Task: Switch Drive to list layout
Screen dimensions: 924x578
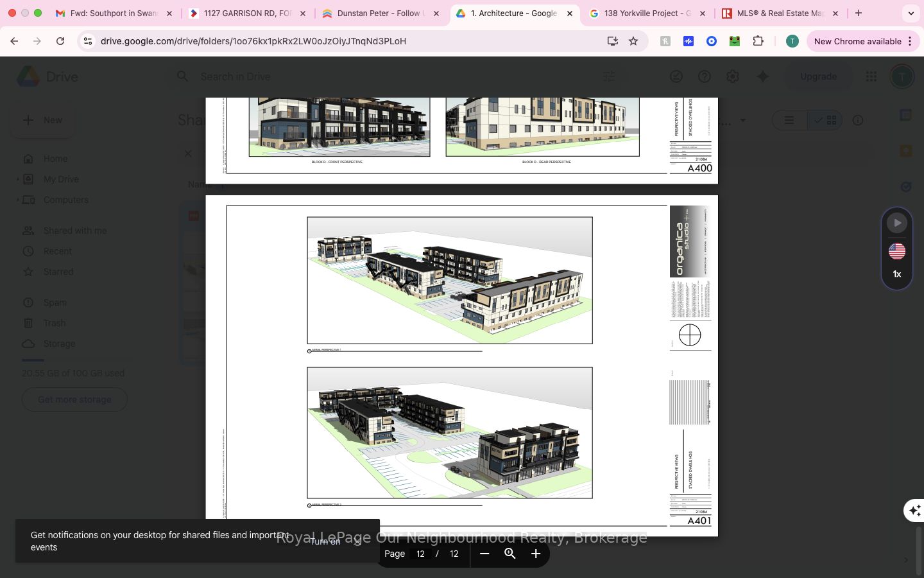Action: [789, 120]
